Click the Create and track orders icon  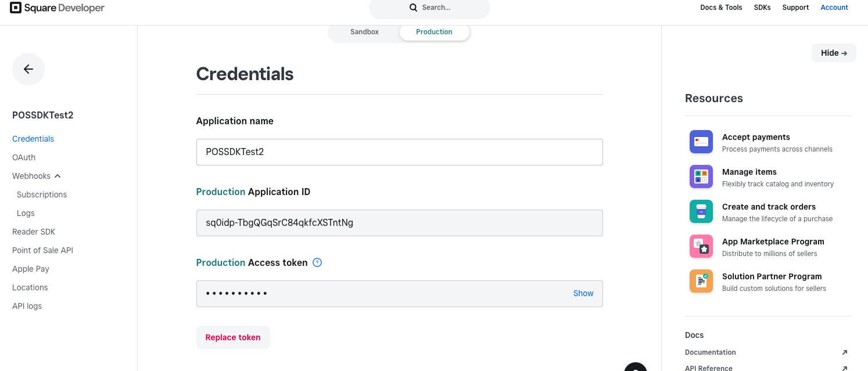pyautogui.click(x=701, y=211)
